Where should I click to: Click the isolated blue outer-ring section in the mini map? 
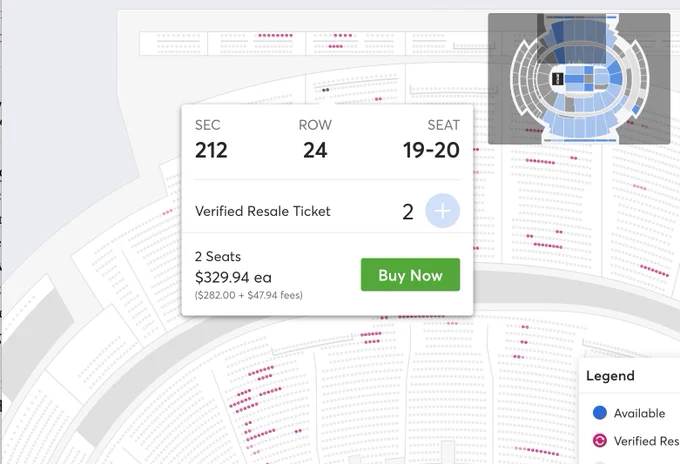click(x=636, y=110)
